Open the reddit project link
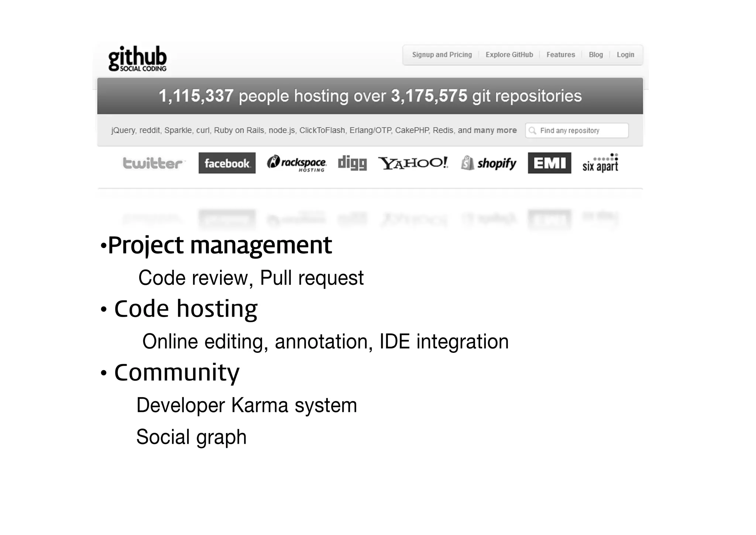This screenshot has height=535, width=756. [x=150, y=130]
